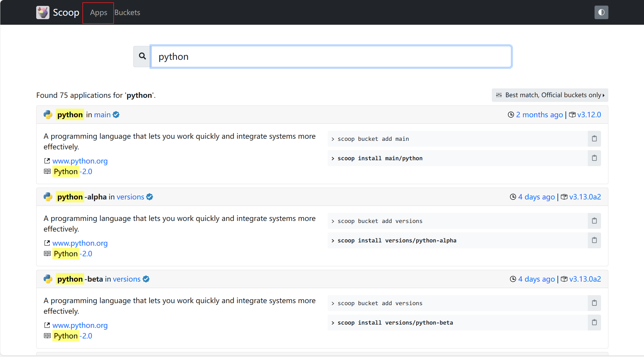Click package icon in python-alpha header
Viewport: 644px width, 357px height.
(x=564, y=197)
